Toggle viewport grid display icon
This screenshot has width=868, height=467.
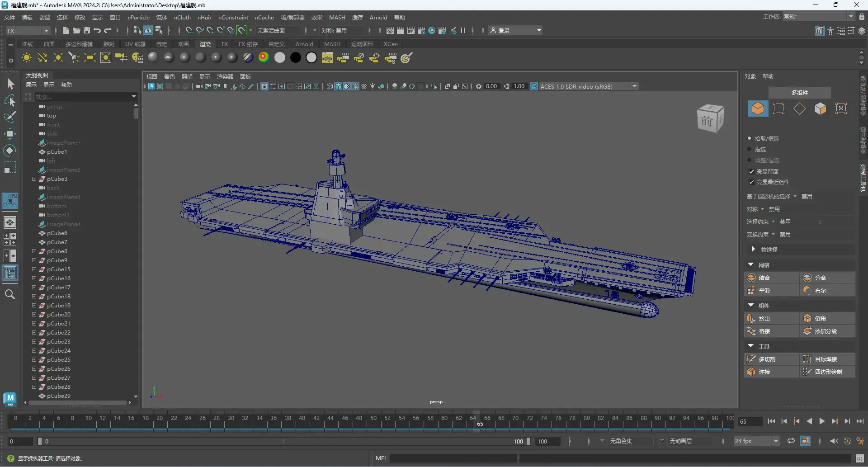(x=264, y=86)
